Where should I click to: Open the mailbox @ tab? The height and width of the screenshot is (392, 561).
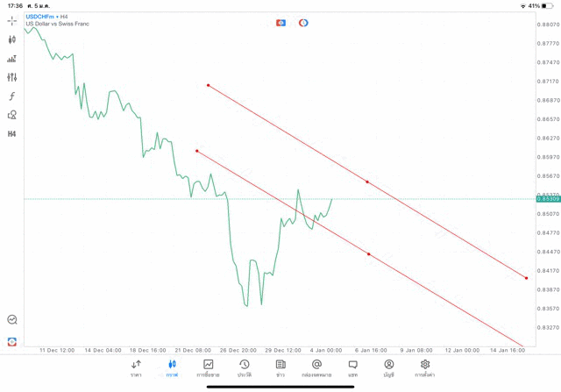coord(316,367)
